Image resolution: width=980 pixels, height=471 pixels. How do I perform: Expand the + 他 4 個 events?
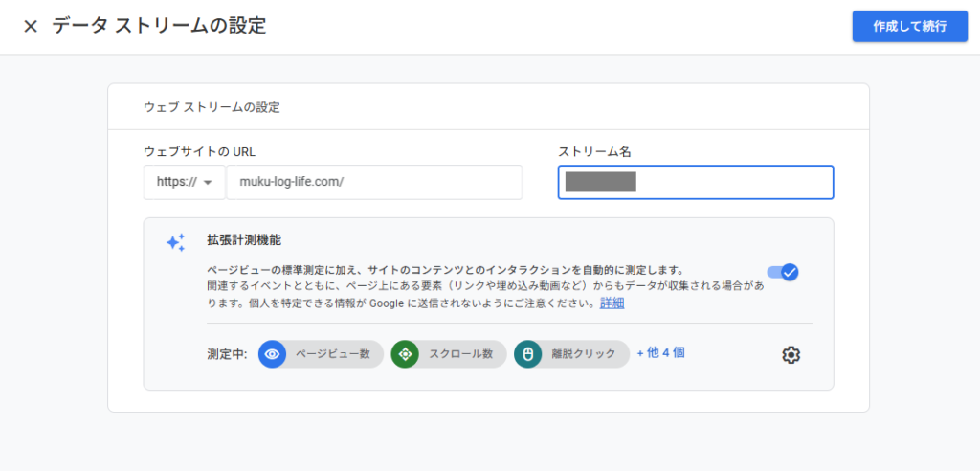point(660,352)
